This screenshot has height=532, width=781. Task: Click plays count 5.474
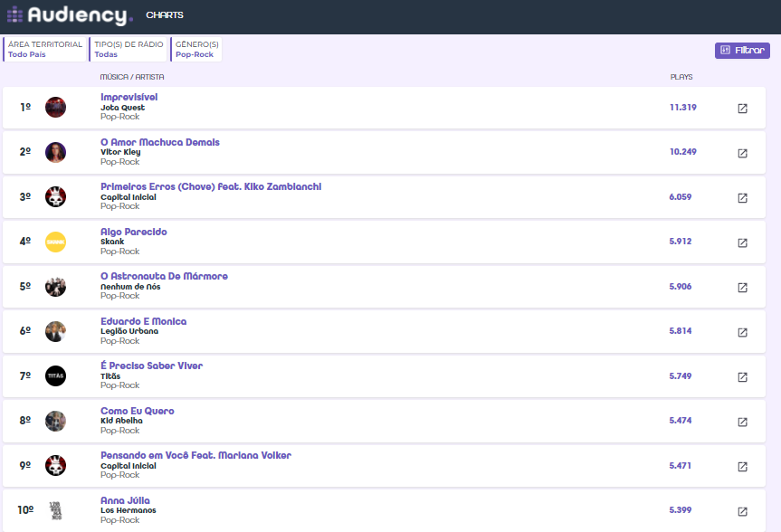tap(681, 421)
